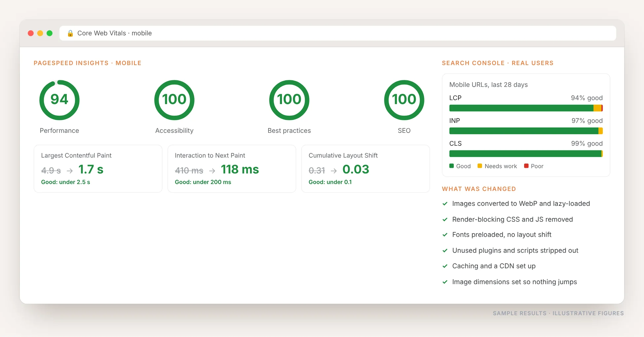Click the checkmark beside Images converted to WebP
The height and width of the screenshot is (337, 644).
(x=445, y=204)
